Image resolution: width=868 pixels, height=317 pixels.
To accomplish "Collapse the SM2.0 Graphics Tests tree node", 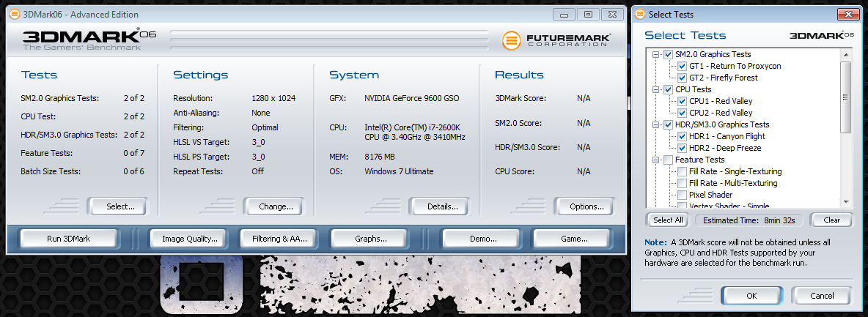I will [657, 54].
